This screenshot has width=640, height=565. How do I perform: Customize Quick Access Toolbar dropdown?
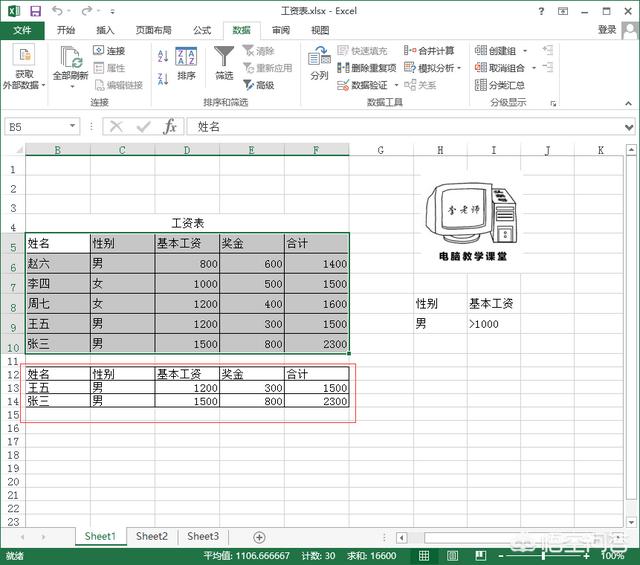[x=112, y=11]
